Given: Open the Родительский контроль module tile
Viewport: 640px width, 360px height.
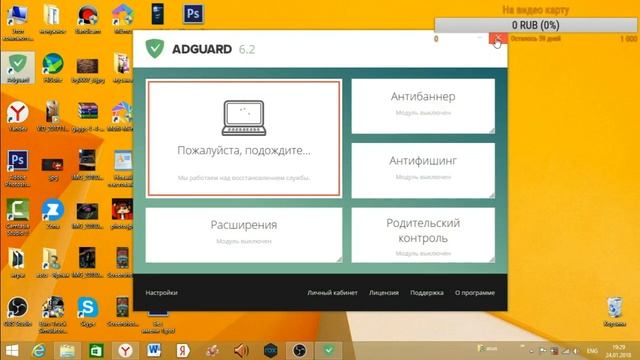Looking at the screenshot, I should pyautogui.click(x=423, y=235).
